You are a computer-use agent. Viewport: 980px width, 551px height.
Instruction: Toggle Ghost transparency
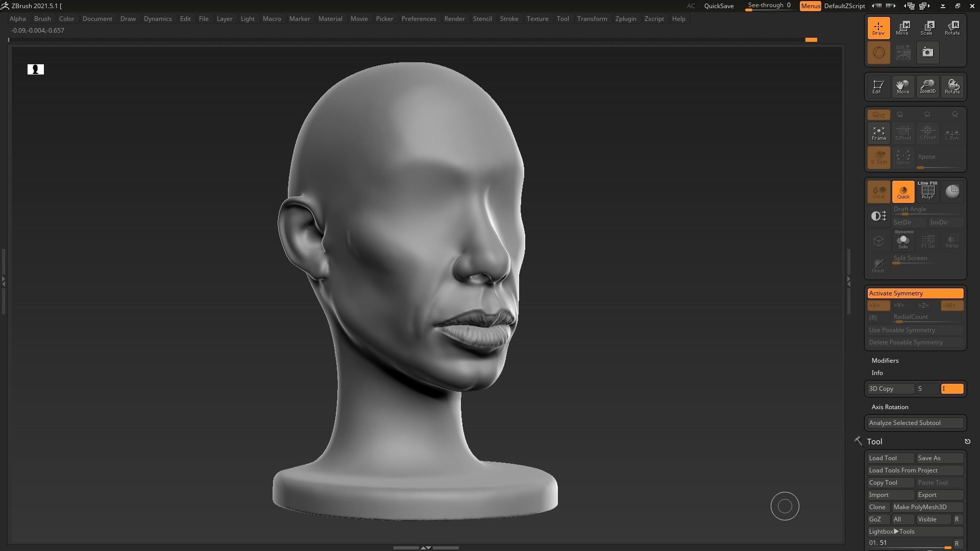pos(878,265)
